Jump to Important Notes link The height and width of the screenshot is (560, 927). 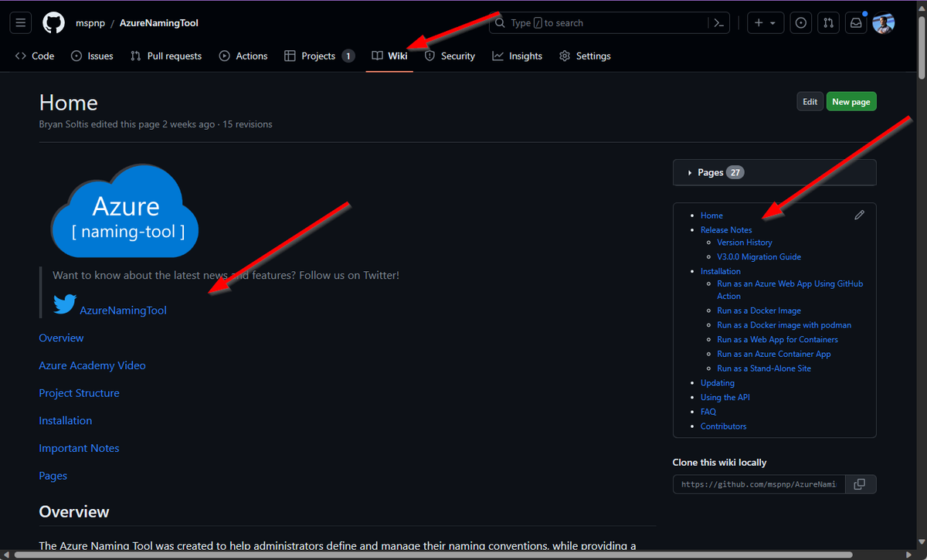pos(80,448)
